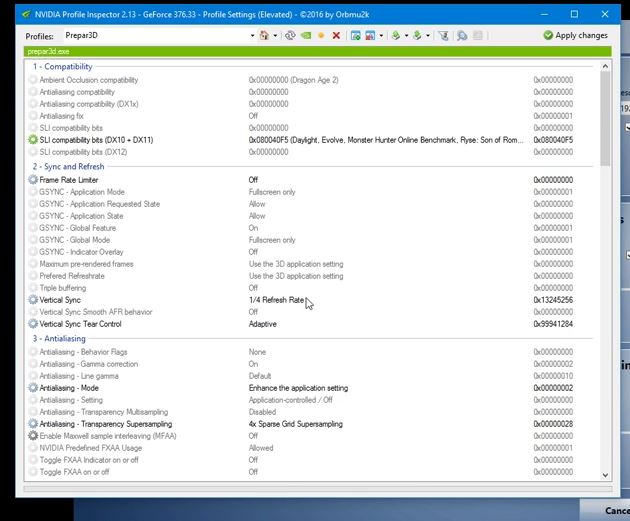Click the gear beside Vertical Sync Tear Control

click(x=33, y=324)
